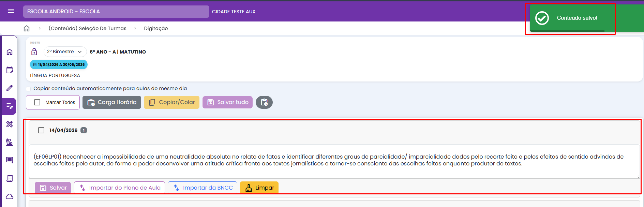
Task: Click the Digitação breadcrumb item
Action: tap(156, 28)
